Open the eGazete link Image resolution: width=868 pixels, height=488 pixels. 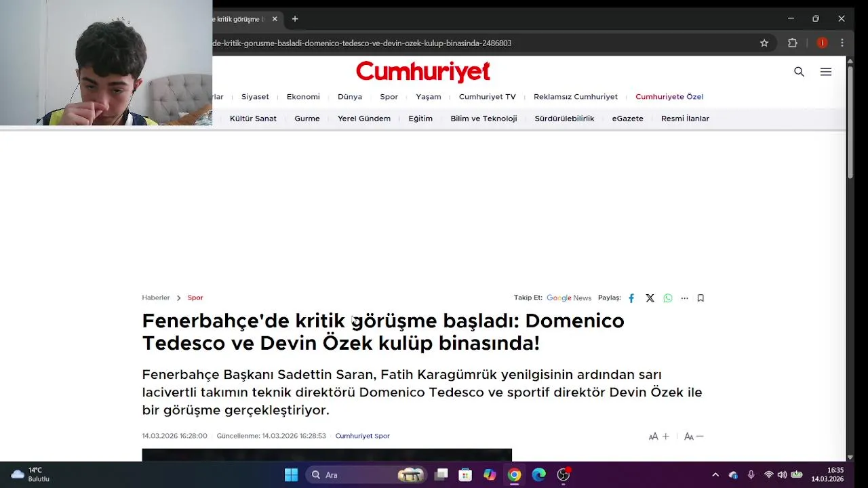(627, 119)
